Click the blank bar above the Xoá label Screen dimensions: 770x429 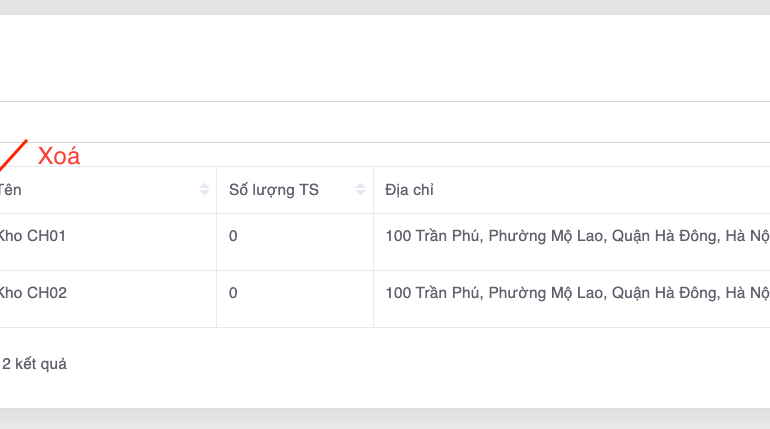tap(385, 122)
